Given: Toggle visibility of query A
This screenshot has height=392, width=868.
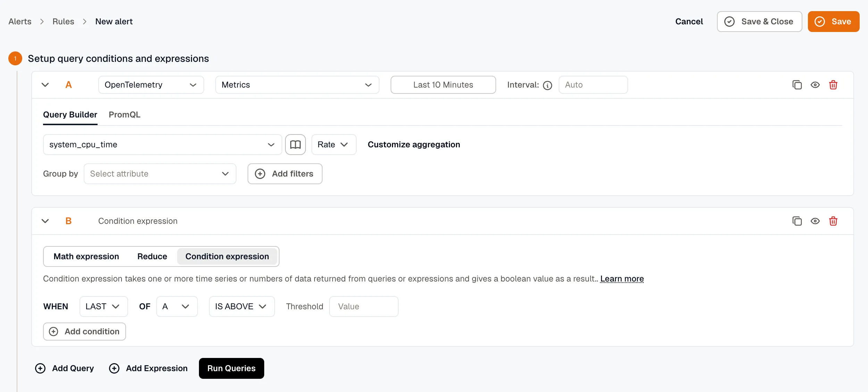Looking at the screenshot, I should click(815, 85).
